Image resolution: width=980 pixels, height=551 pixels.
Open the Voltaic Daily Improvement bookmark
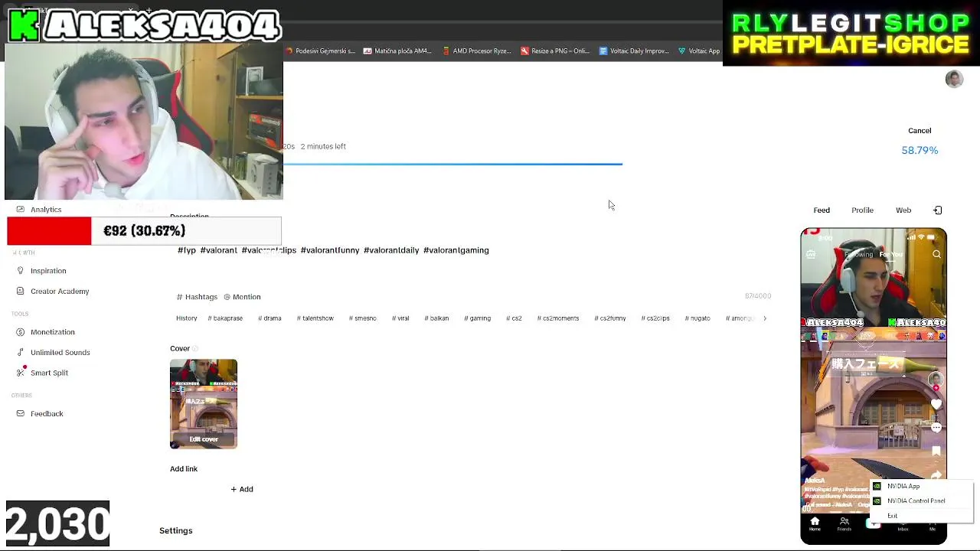point(634,51)
